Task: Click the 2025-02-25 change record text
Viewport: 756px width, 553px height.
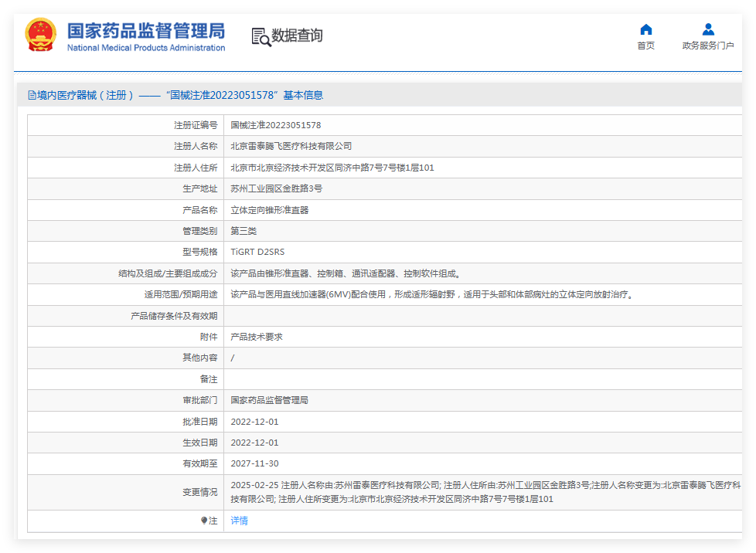Action: click(x=485, y=492)
